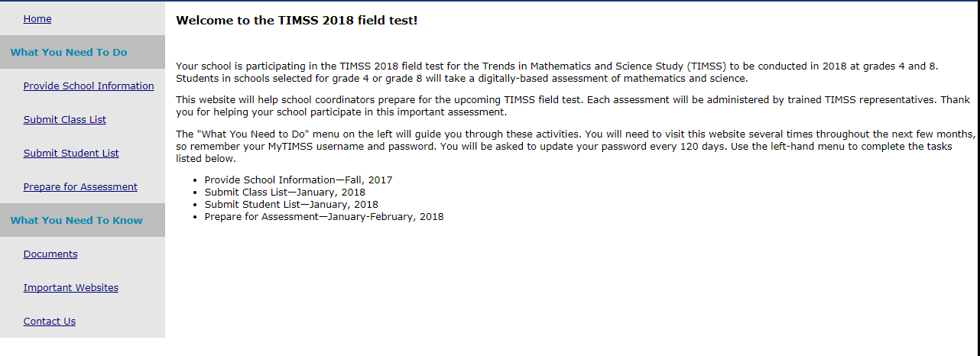Open Prepare for Assessment sidebar link
The height and width of the screenshot is (356, 980).
80,187
